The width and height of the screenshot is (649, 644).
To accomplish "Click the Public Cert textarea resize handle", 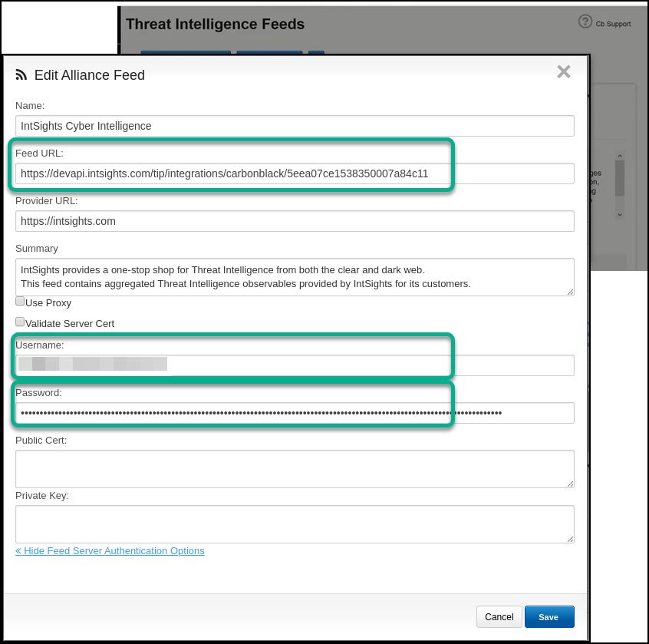I will click(570, 484).
